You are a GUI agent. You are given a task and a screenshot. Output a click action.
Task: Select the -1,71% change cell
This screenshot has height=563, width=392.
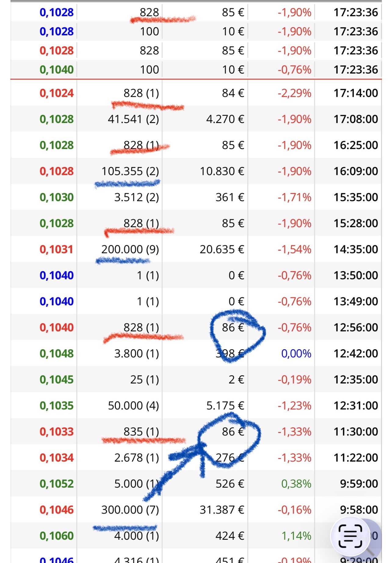tap(294, 197)
